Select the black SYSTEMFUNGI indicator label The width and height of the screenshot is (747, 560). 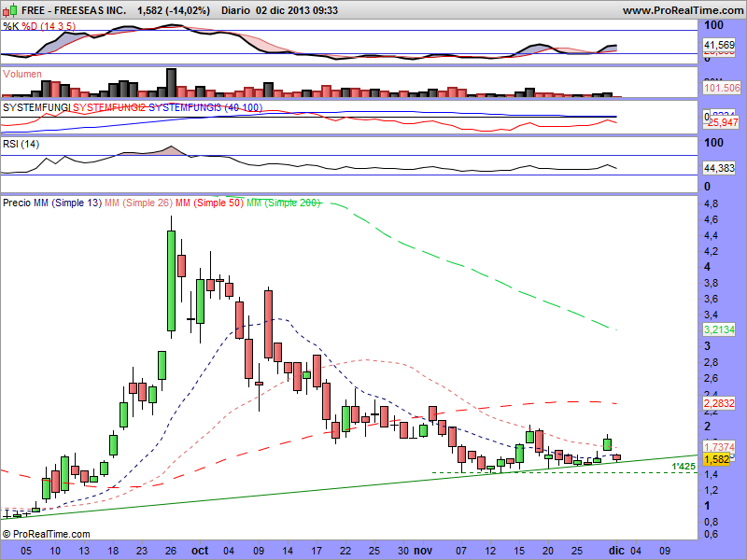click(36, 107)
